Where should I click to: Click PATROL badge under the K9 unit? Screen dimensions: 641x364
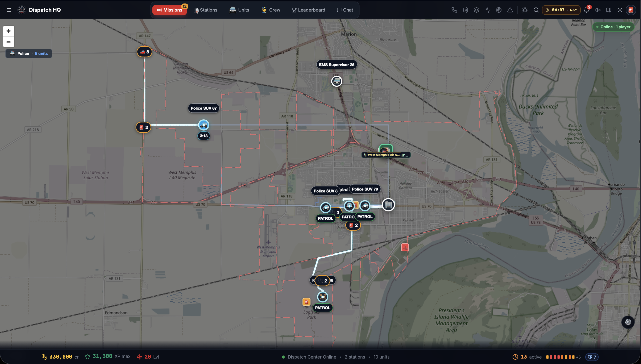[322, 308]
